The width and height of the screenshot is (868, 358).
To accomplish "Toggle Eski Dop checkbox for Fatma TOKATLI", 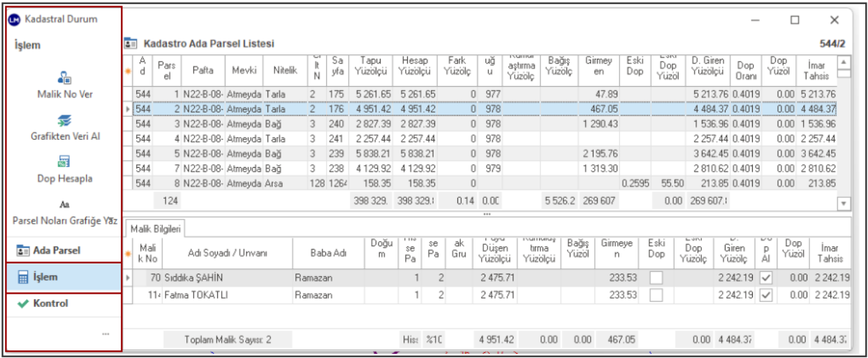I will click(x=656, y=295).
